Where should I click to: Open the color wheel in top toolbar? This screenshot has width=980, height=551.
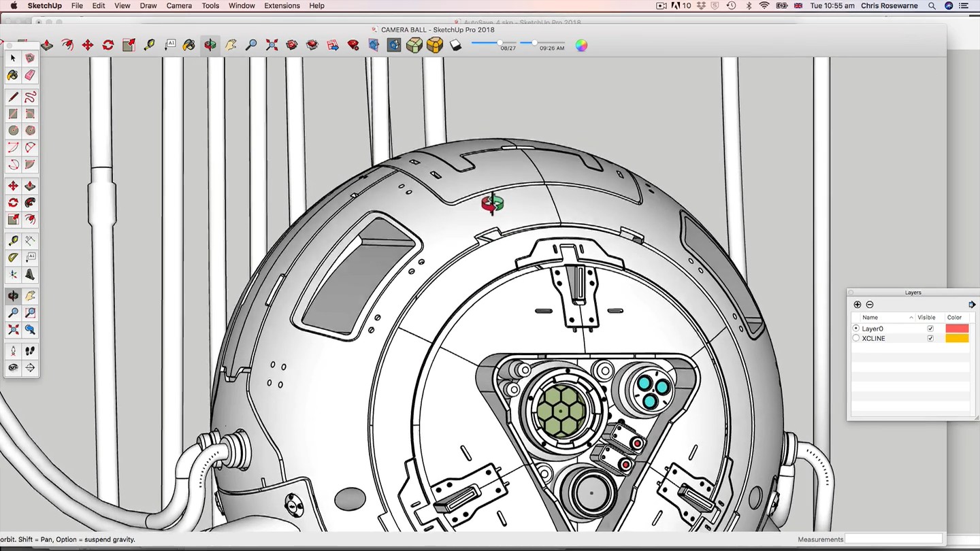[x=581, y=46]
